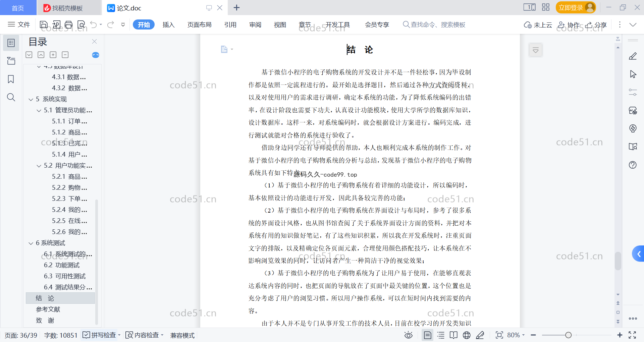Click the 查找命令 search field
The width and height of the screenshot is (644, 342).
tap(434, 24)
